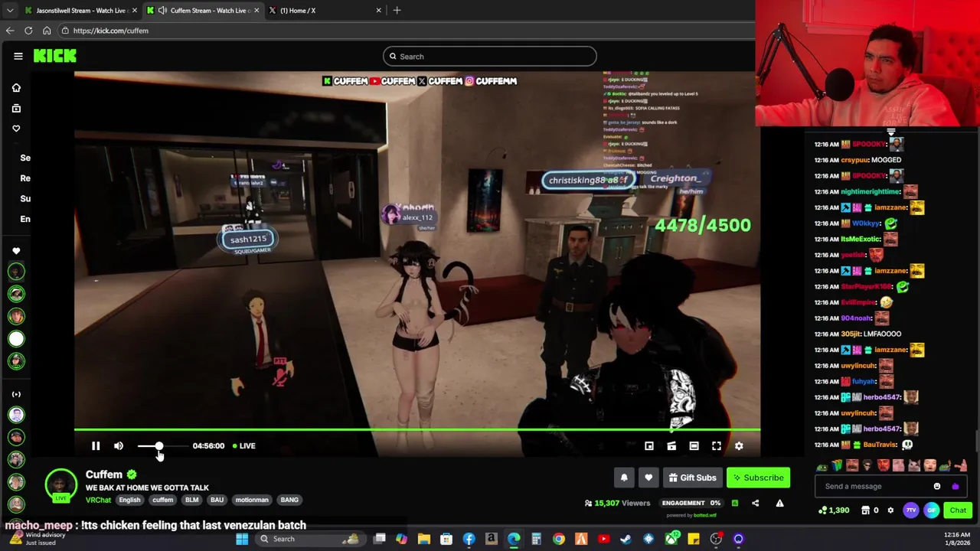980x551 pixels.
Task: Open the Kick hamburger menu
Action: click(x=18, y=56)
